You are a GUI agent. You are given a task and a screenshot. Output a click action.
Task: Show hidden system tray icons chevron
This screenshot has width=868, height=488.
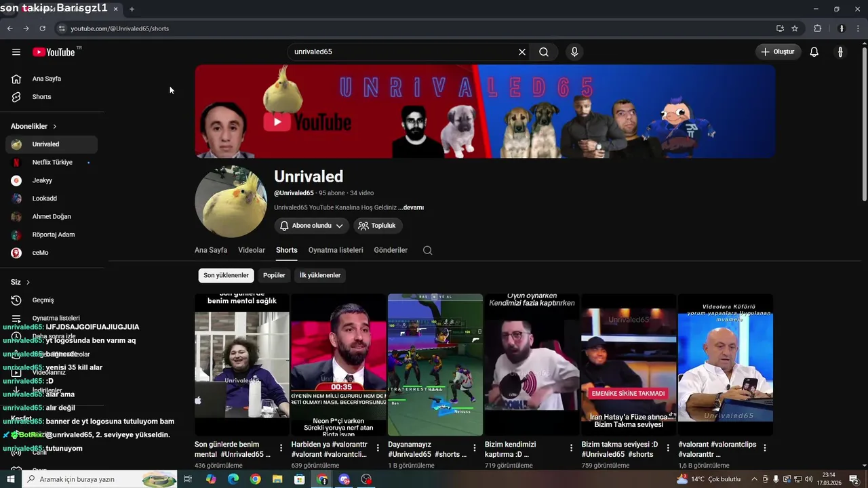pos(755,479)
